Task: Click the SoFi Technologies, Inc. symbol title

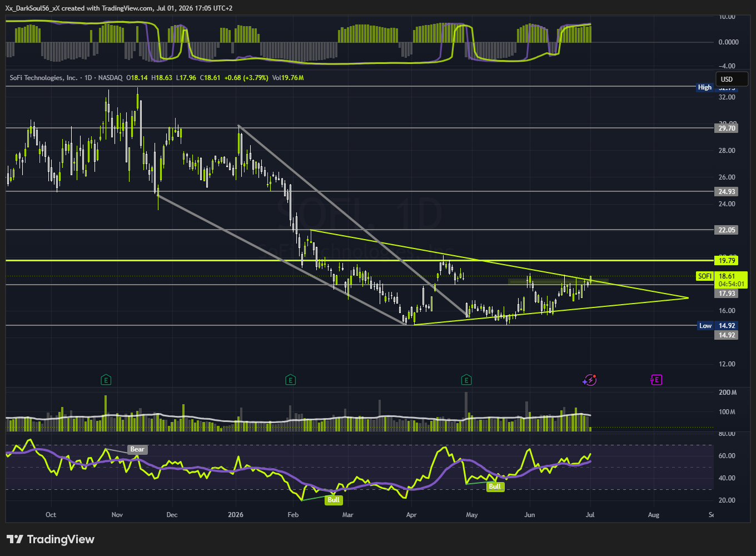Action: click(x=43, y=78)
